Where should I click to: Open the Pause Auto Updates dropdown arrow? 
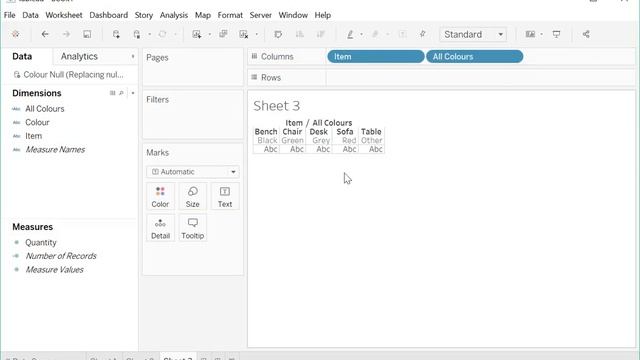(x=149, y=34)
